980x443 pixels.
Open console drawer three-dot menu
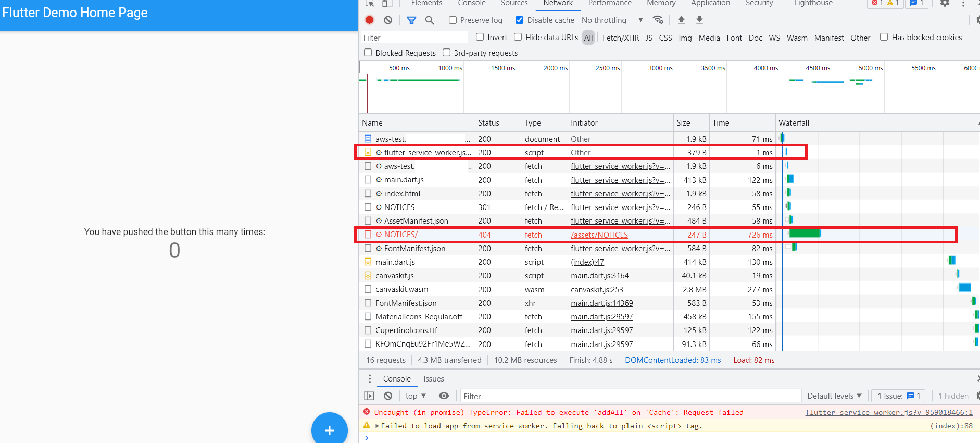point(370,379)
